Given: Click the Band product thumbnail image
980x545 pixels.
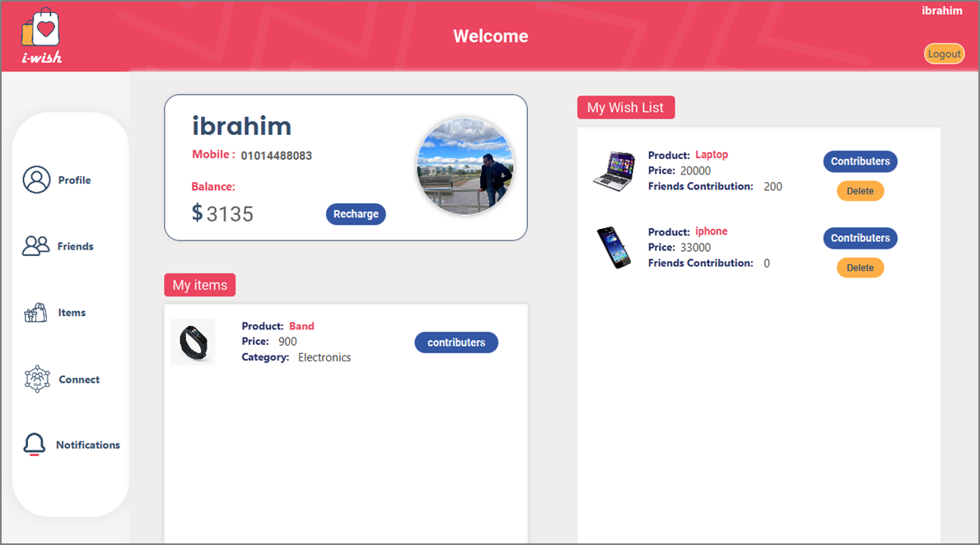Looking at the screenshot, I should [192, 341].
